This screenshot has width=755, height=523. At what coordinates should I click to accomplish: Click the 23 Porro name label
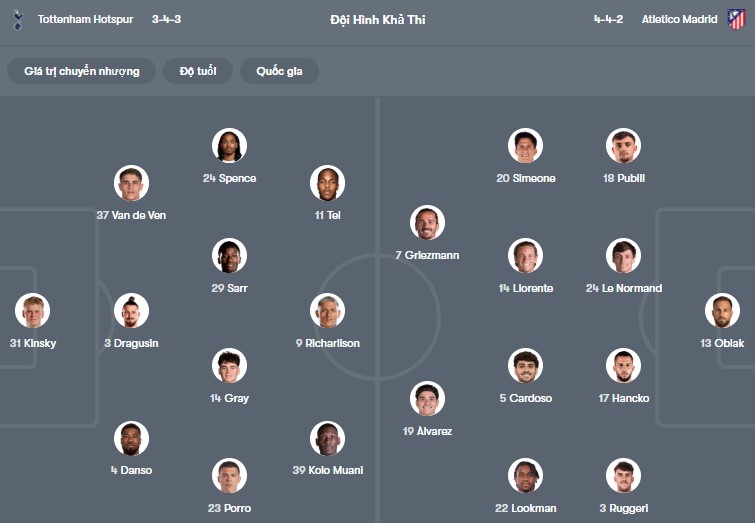coord(229,508)
